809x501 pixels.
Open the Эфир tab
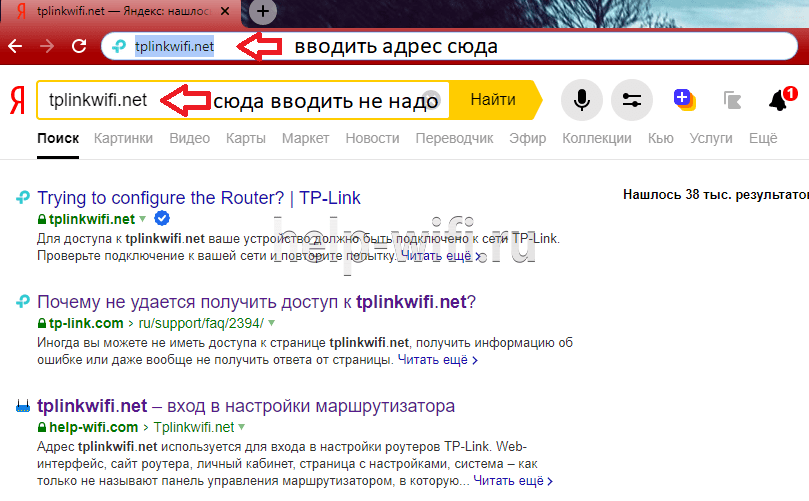(527, 138)
